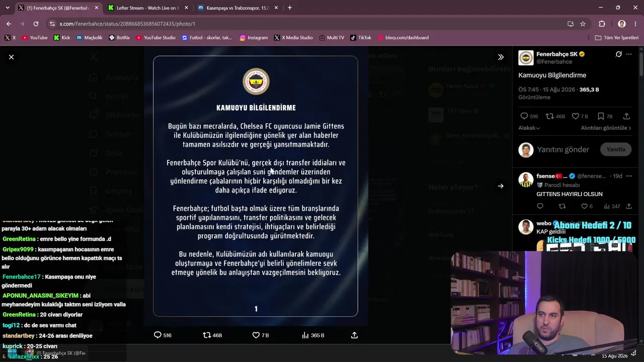View analytics icon under photo showing 365 B
Viewport: 644px width, 362px height.
click(305, 335)
